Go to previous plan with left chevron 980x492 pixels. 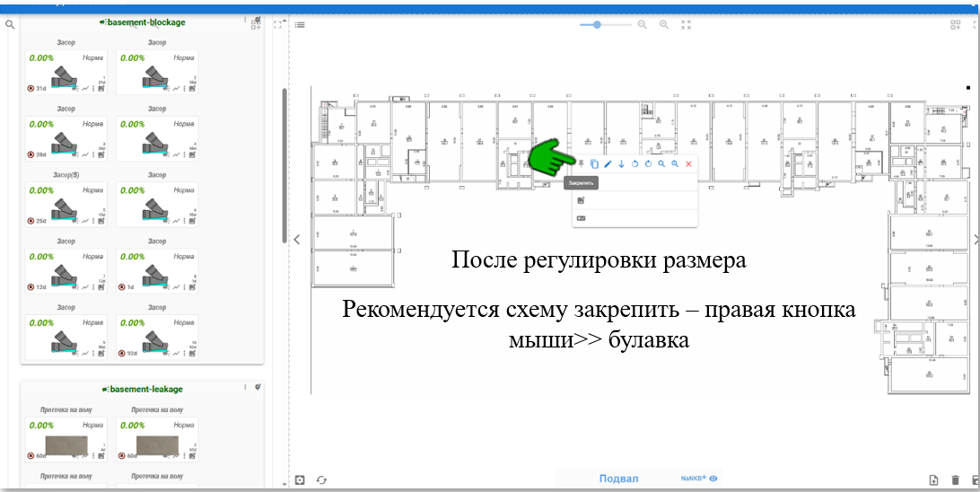click(x=297, y=239)
